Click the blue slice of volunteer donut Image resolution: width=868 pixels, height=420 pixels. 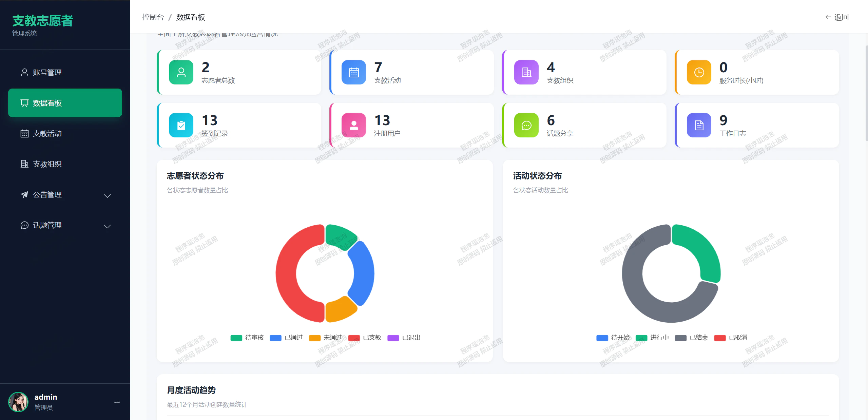(x=364, y=273)
